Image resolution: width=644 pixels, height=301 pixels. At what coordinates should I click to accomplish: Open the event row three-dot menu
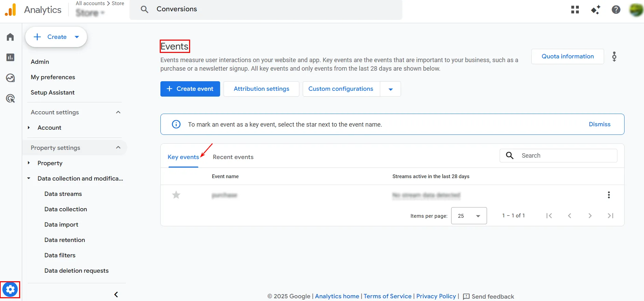click(609, 195)
